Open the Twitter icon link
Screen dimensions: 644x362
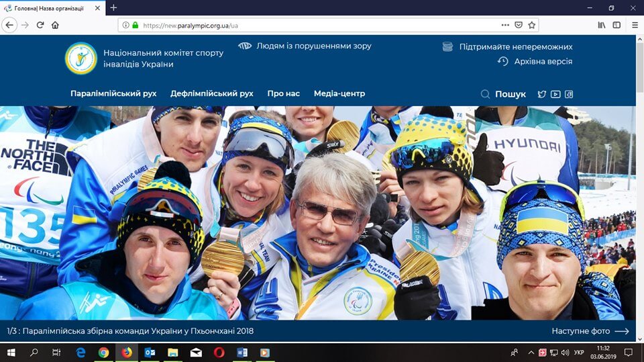tap(542, 94)
